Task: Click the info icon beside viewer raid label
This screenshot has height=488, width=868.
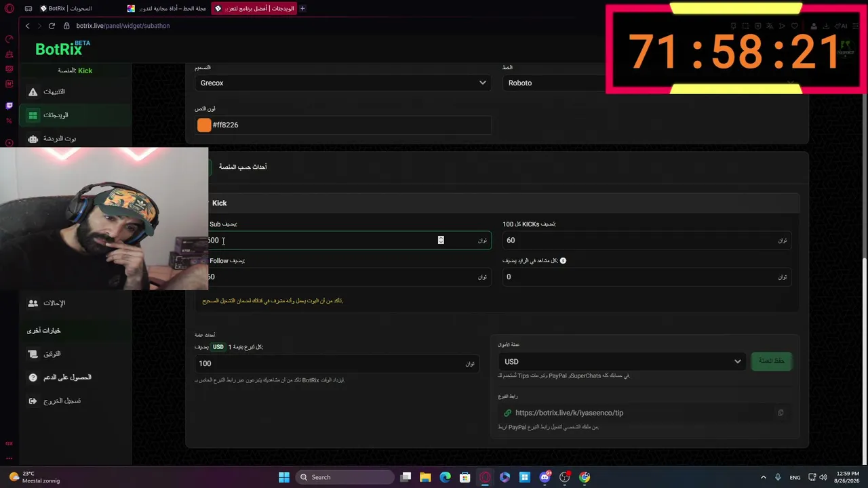Action: [x=563, y=260]
